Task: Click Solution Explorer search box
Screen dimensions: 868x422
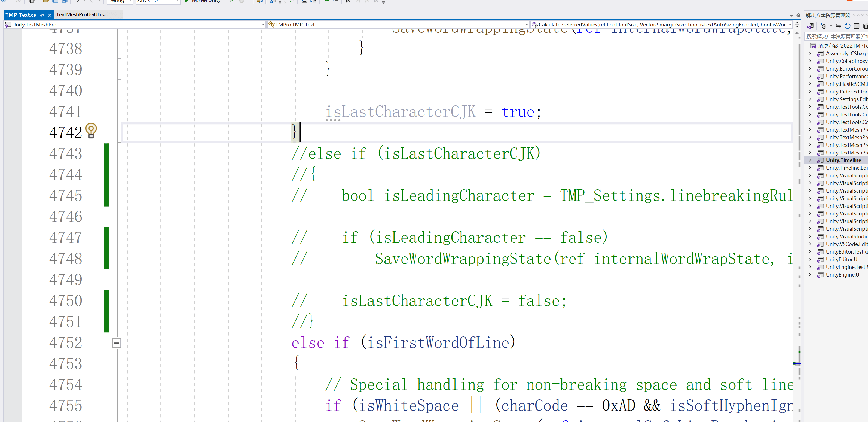Action: click(836, 37)
